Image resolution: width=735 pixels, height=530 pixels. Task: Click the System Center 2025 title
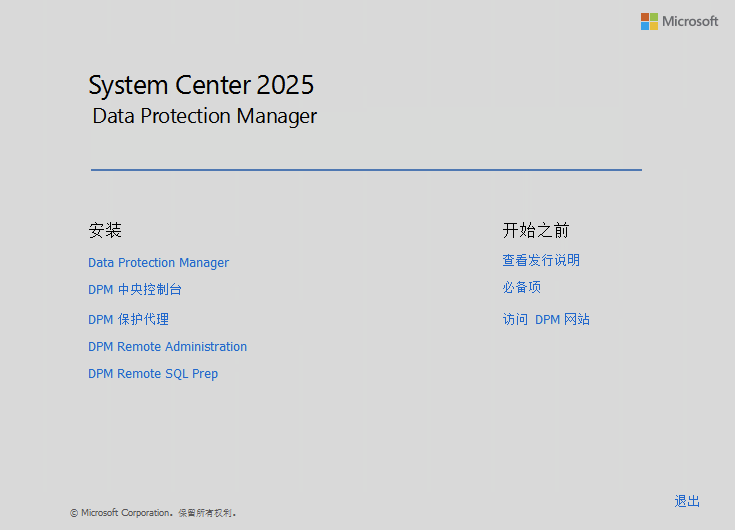201,85
